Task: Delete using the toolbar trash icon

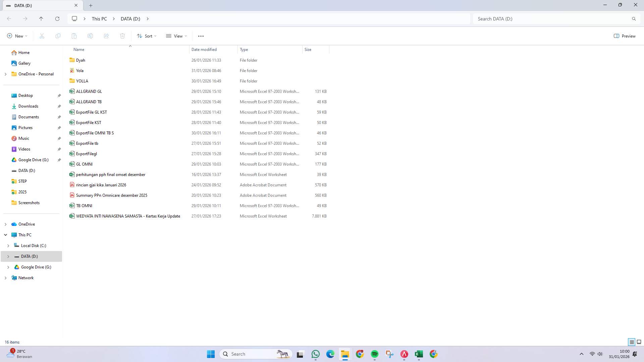Action: click(122, 36)
